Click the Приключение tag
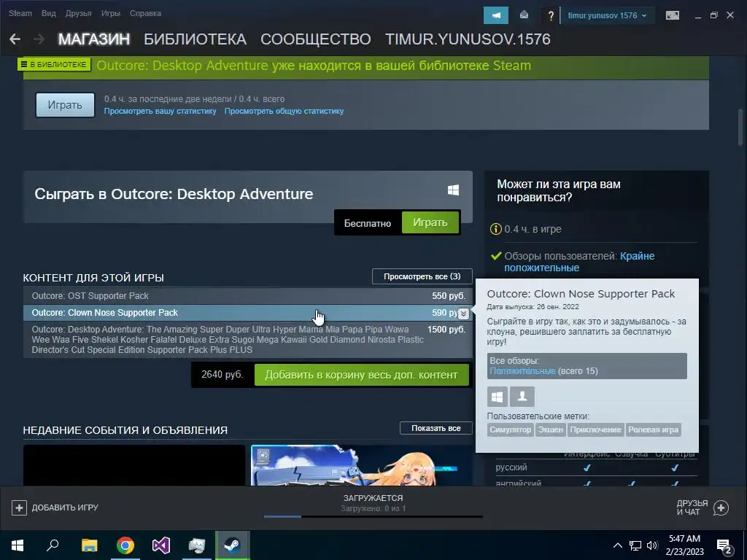747x560 pixels. click(595, 429)
